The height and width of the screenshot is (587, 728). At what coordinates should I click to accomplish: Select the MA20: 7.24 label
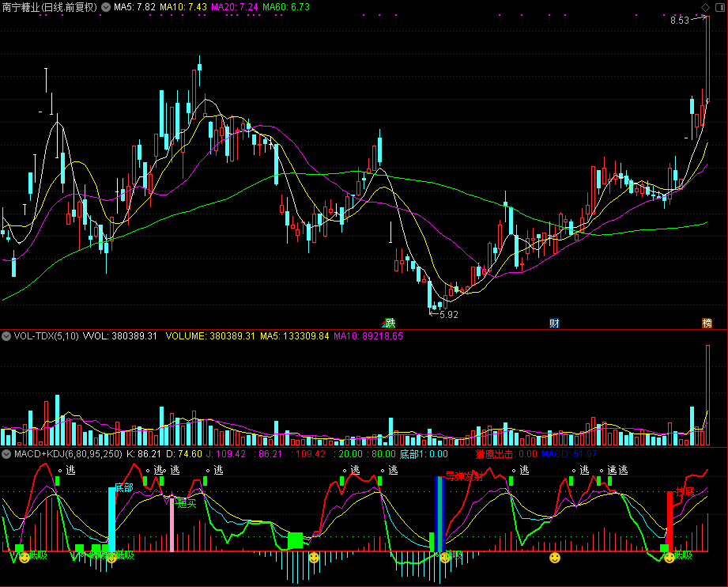235,7
